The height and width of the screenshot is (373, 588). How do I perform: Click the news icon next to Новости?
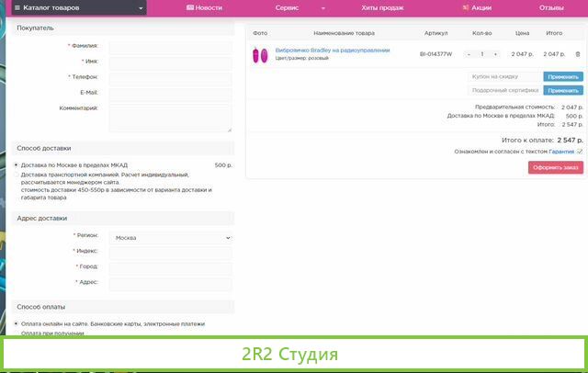(x=190, y=7)
